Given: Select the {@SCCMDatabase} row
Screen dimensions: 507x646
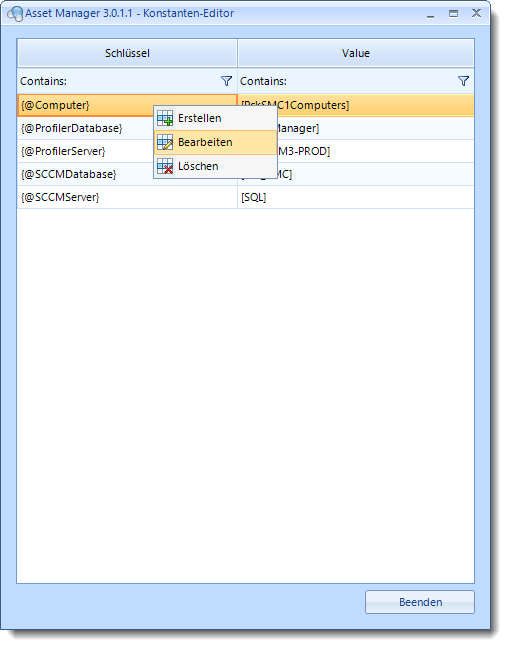Looking at the screenshot, I should coord(245,174).
